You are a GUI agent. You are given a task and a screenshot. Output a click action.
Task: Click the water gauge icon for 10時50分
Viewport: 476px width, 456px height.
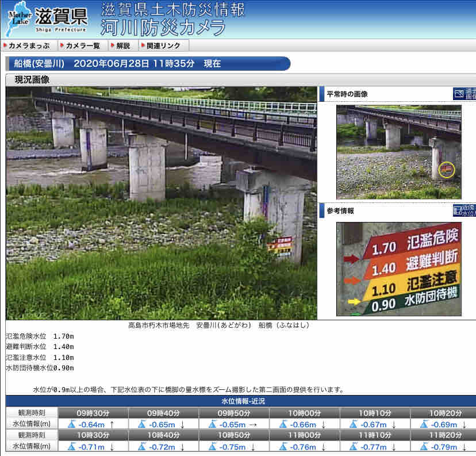click(x=213, y=446)
